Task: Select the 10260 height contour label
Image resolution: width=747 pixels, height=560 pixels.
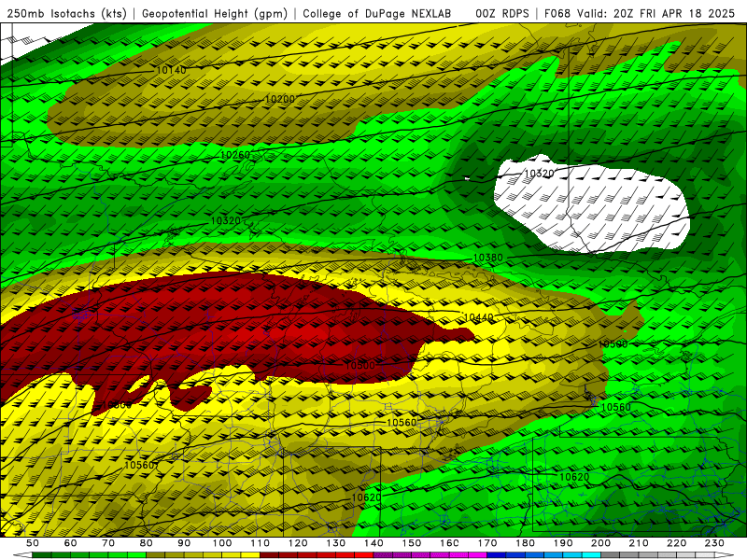Action: click(x=235, y=155)
